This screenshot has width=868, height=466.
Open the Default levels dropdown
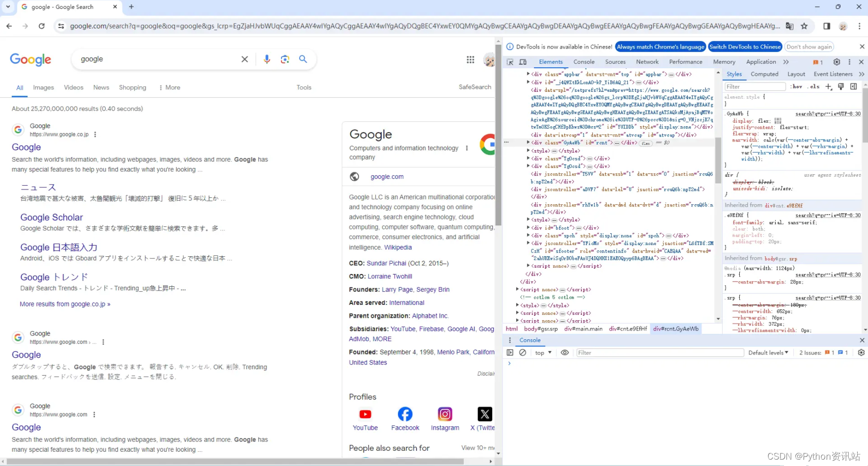[768, 353]
